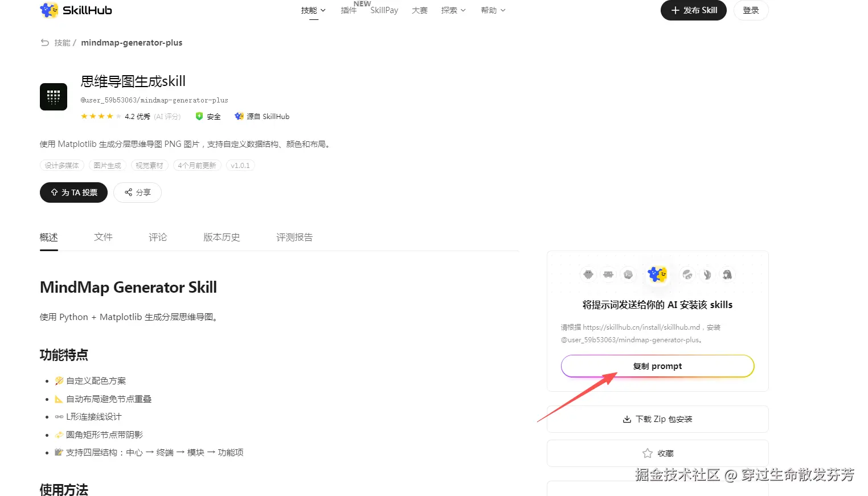Click the (AI 评分) label
The height and width of the screenshot is (496, 868).
point(167,116)
